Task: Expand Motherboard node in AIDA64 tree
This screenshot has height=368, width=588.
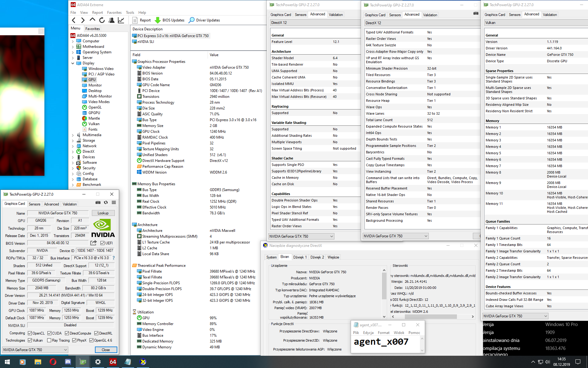Action: click(73, 47)
